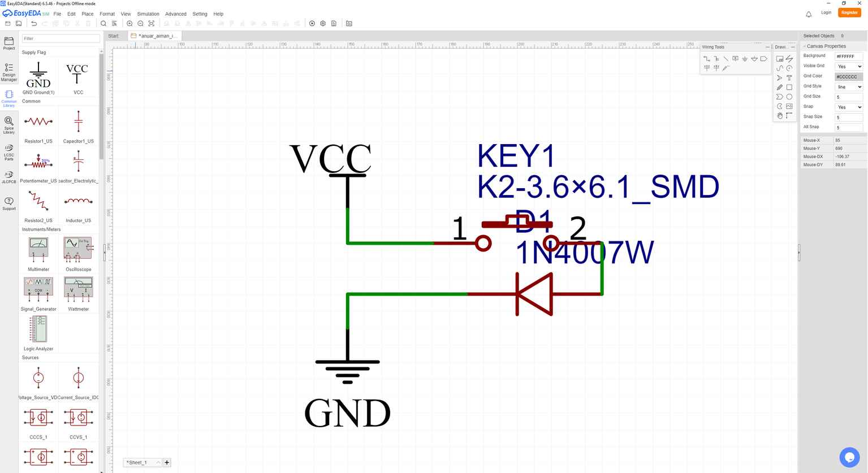The image size is (868, 473).
Task: Select the Text tool in Drawing Tools
Action: pyautogui.click(x=789, y=77)
